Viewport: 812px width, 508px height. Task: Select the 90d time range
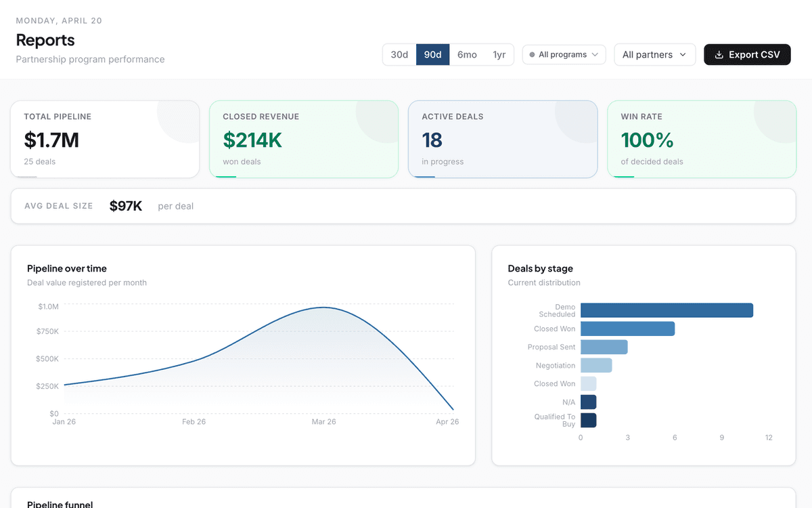coord(433,55)
